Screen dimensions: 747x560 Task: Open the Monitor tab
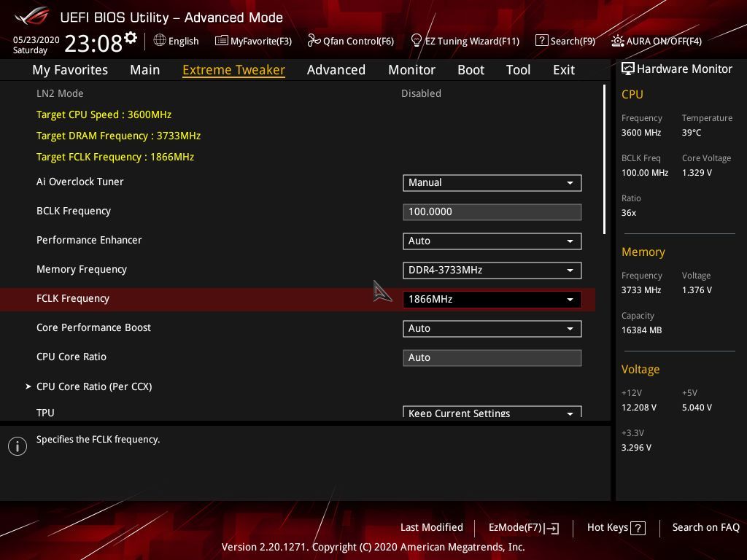click(411, 70)
